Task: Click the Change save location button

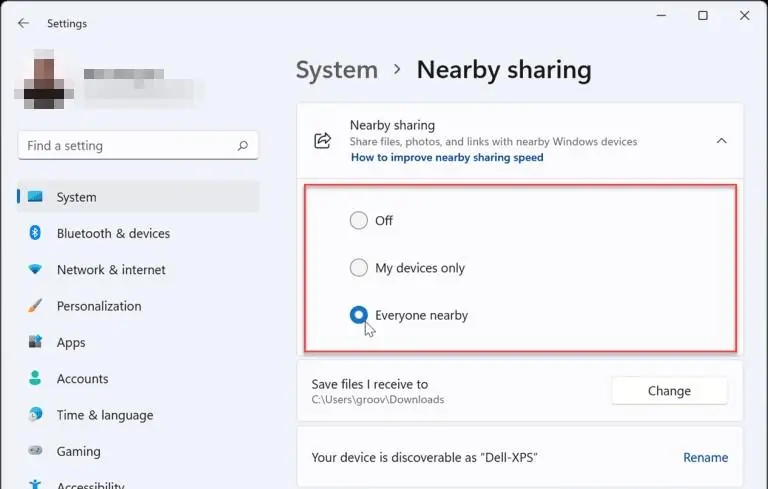Action: click(669, 391)
